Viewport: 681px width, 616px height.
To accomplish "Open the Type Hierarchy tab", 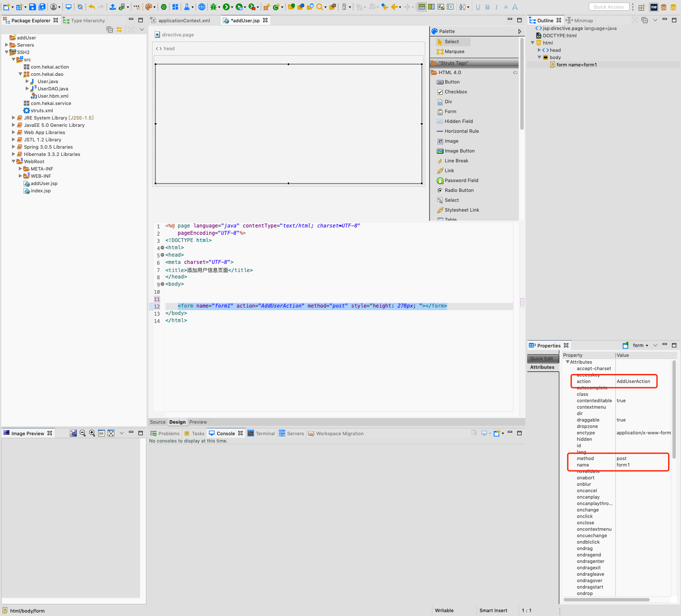I will [84, 21].
